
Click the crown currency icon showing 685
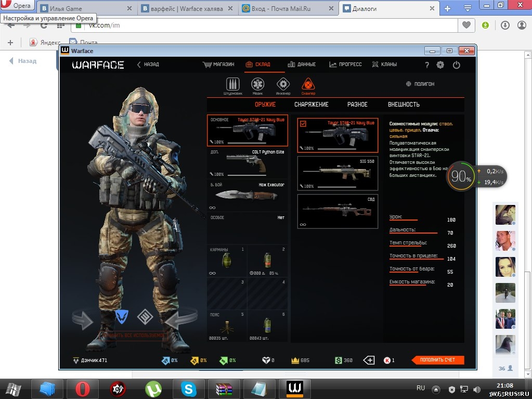coord(295,361)
